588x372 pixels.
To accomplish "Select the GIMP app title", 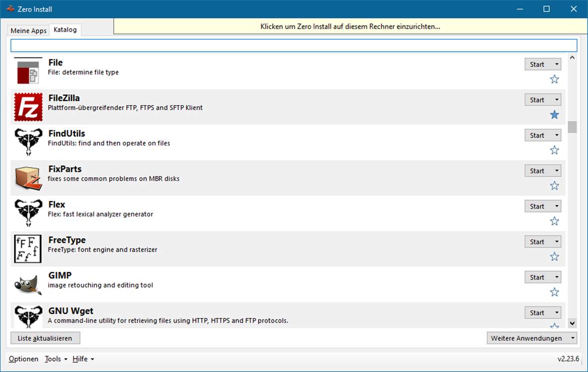I will 60,275.
